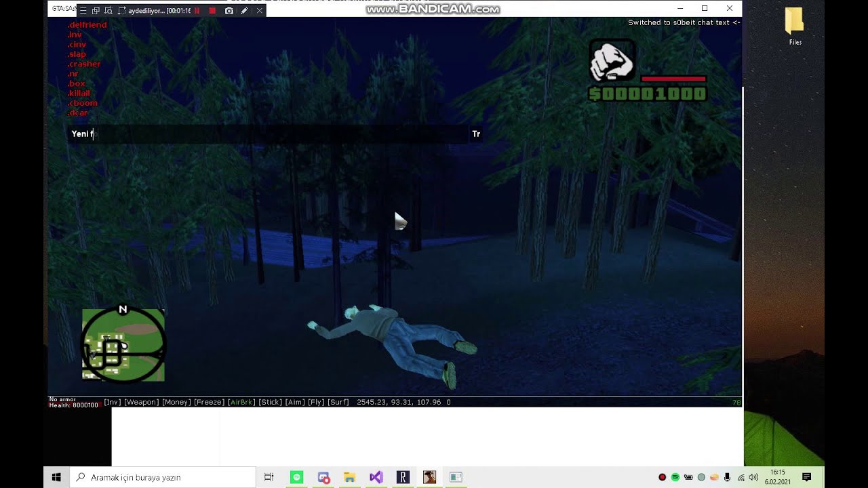The width and height of the screenshot is (868, 488).
Task: Toggle the [Weapon] cheat in status bar
Action: (142, 402)
